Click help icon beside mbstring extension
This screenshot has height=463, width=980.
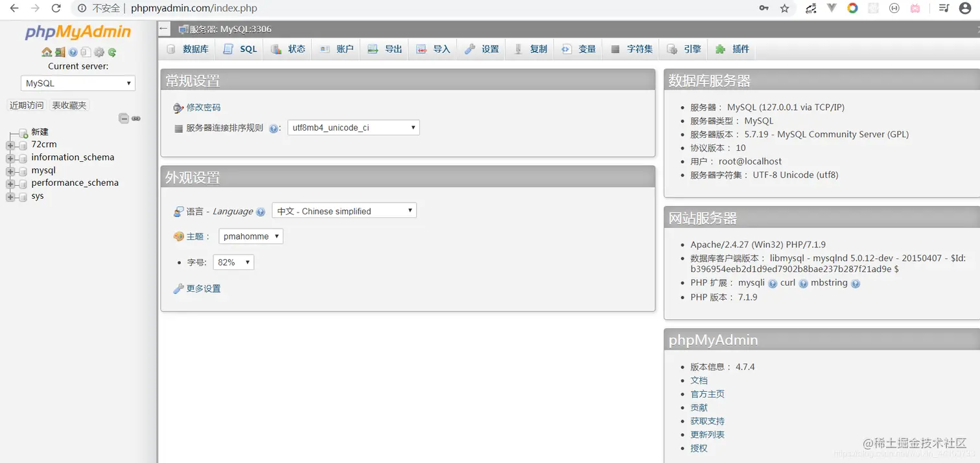(856, 284)
